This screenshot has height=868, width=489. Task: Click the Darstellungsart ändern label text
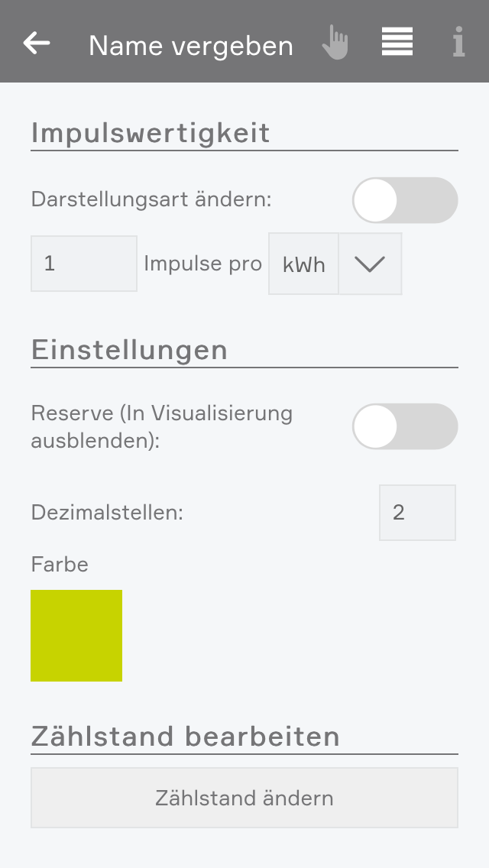[x=151, y=200]
